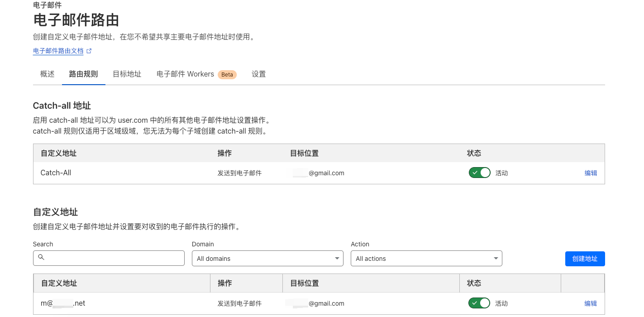Screen dimensions: 644x317
Task: Open the All actions dropdown
Action: [425, 259]
